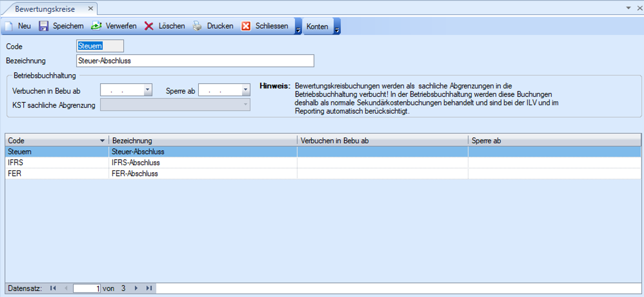Viewport: 644px width, 297px height.
Task: Click the Verbuchen in Bebu ab column header
Action: click(383, 141)
